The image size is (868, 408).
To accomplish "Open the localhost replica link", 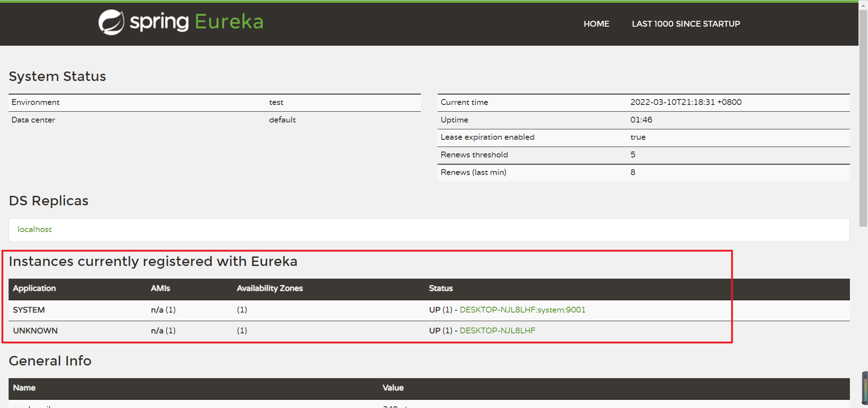I will click(x=35, y=229).
